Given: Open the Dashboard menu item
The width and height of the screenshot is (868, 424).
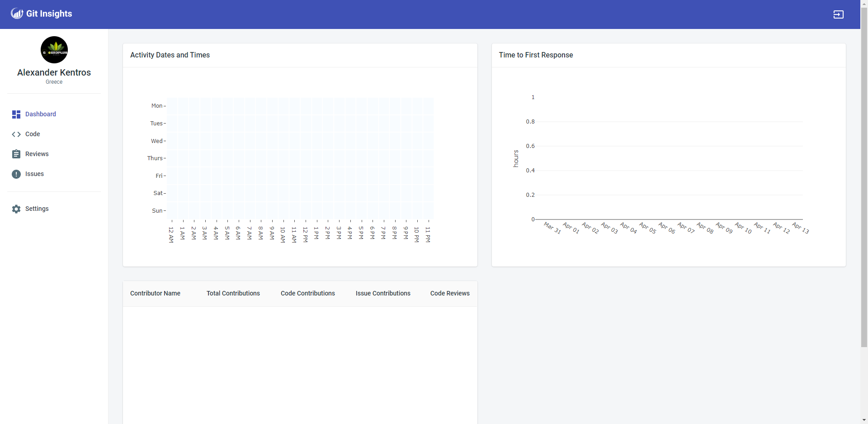Looking at the screenshot, I should point(54,114).
